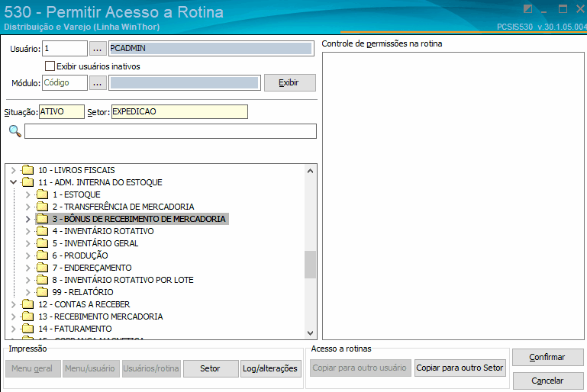Enable Exibir usuários inativos checkbox
The height and width of the screenshot is (392, 587).
50,66
